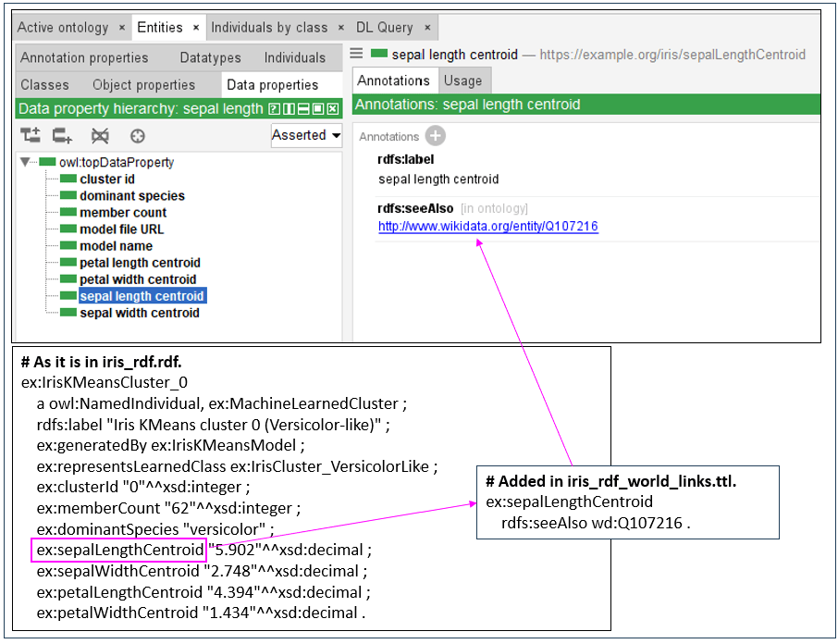The image size is (838, 644).
Task: Open the wikidata Q107216 link
Action: pos(488,227)
